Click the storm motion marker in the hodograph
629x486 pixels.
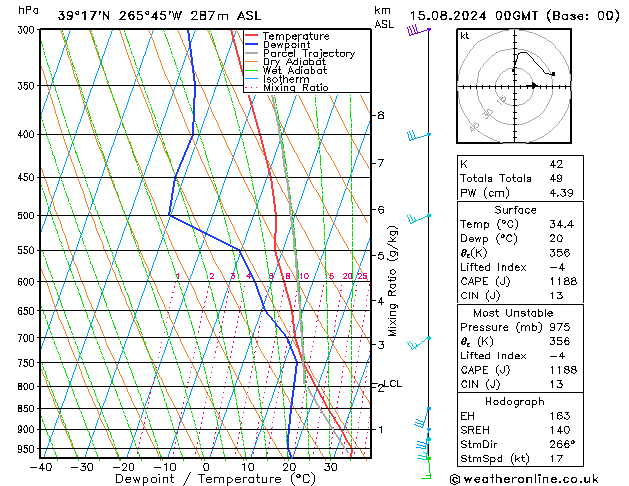coord(533,86)
